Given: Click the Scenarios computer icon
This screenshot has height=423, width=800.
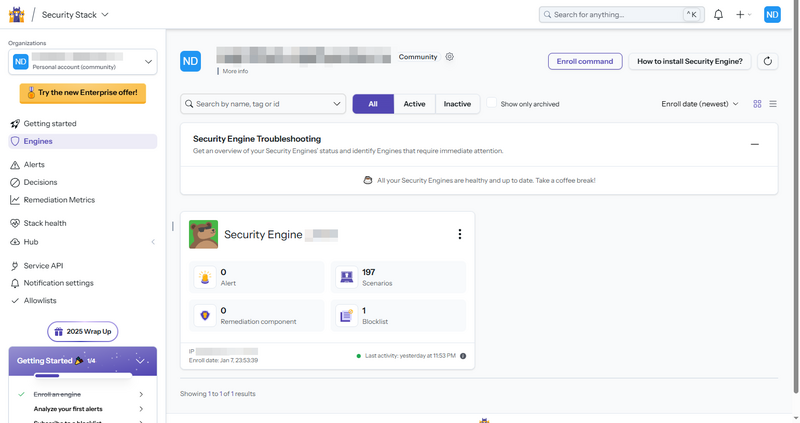Looking at the screenshot, I should point(347,277).
